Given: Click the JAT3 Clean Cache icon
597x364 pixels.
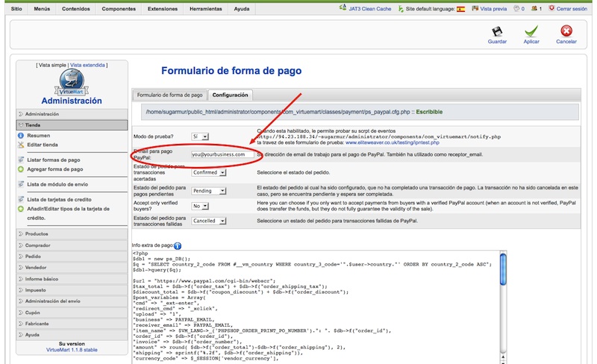Looking at the screenshot, I should (x=343, y=7).
